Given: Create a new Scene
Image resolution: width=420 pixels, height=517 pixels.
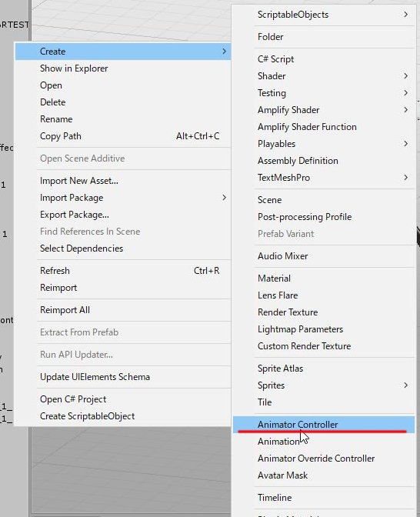Looking at the screenshot, I should coord(324,200).
